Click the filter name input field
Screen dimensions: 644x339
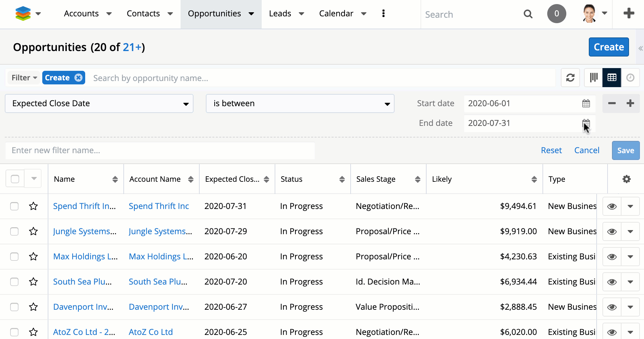pos(160,150)
